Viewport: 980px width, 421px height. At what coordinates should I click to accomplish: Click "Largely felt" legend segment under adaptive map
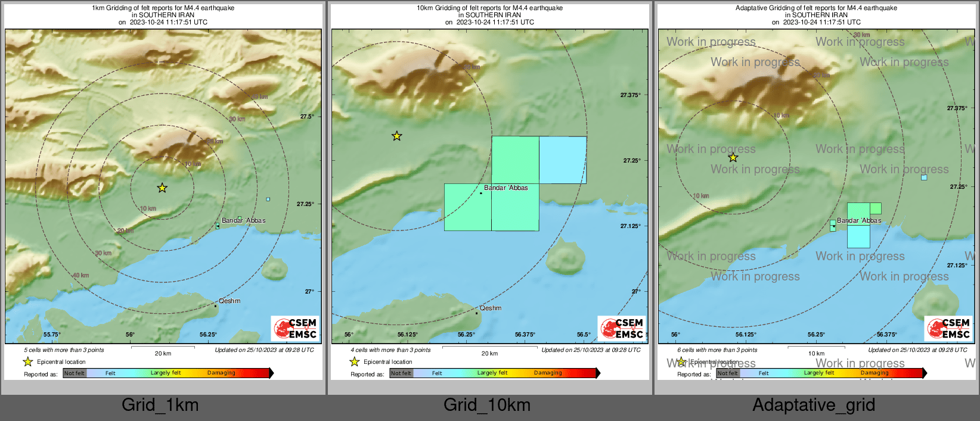pos(819,373)
